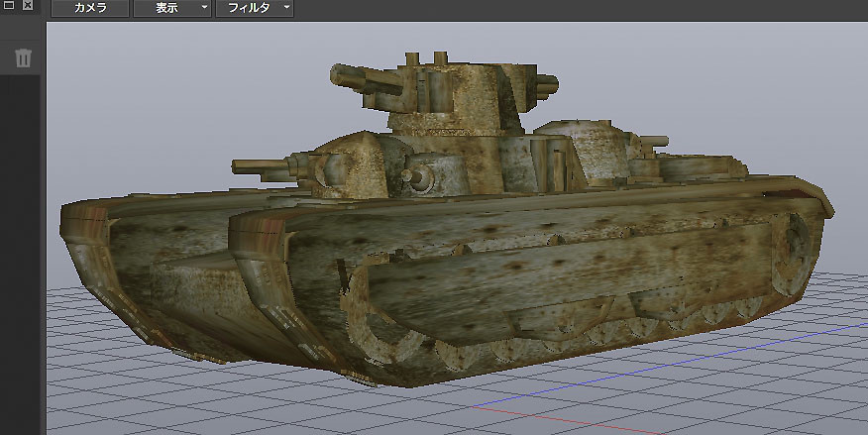The width and height of the screenshot is (868, 435).
Task: Select the tank's main top turret
Action: pos(458,94)
